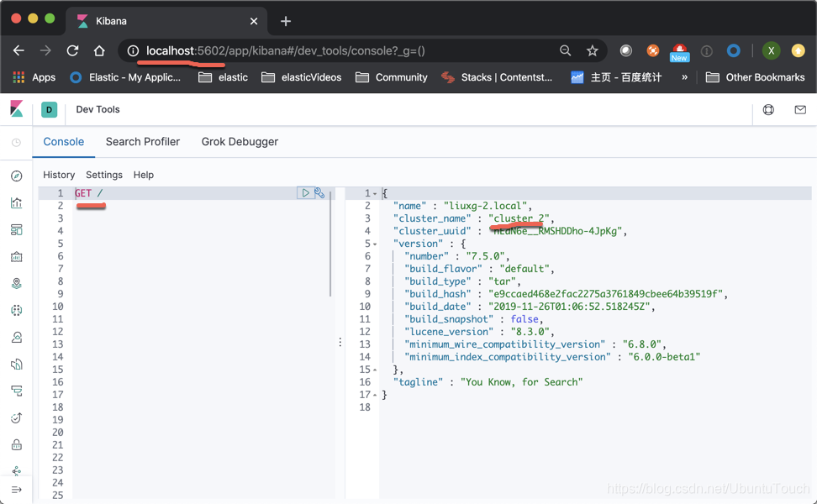Click inside the browser address bar
This screenshot has height=504, width=817.
point(336,50)
